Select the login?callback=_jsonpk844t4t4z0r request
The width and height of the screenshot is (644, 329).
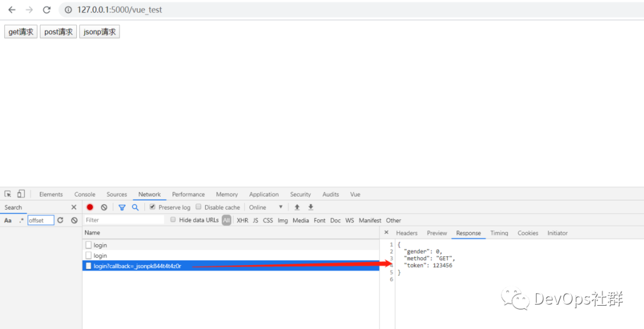coord(231,266)
